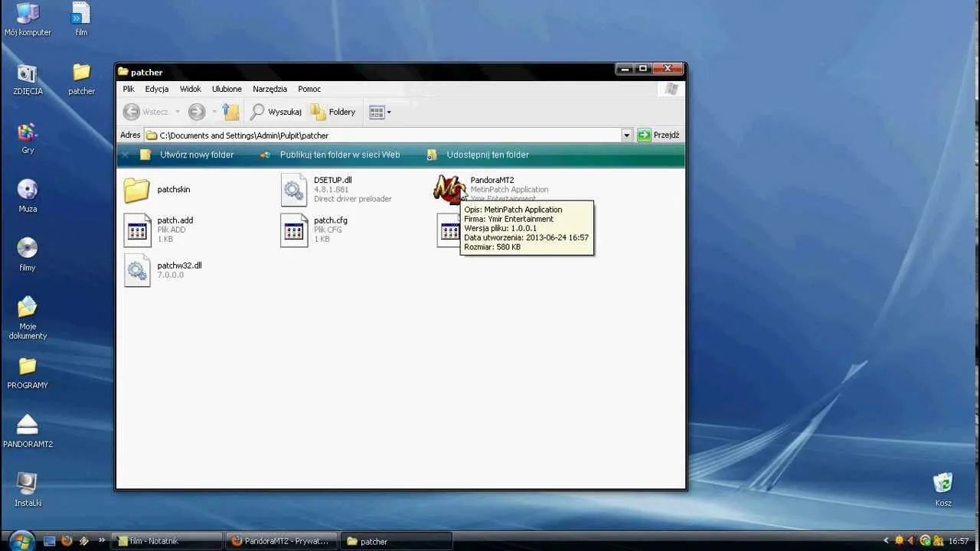The width and height of the screenshot is (980, 551).
Task: Click the patcher.cfg label text 'patch.cfg'
Action: 331,220
